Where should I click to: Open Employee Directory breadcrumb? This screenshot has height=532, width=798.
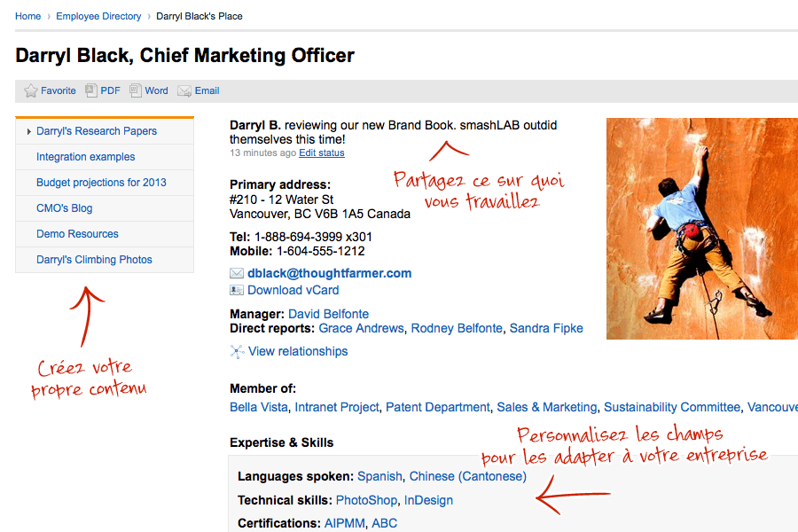98,16
